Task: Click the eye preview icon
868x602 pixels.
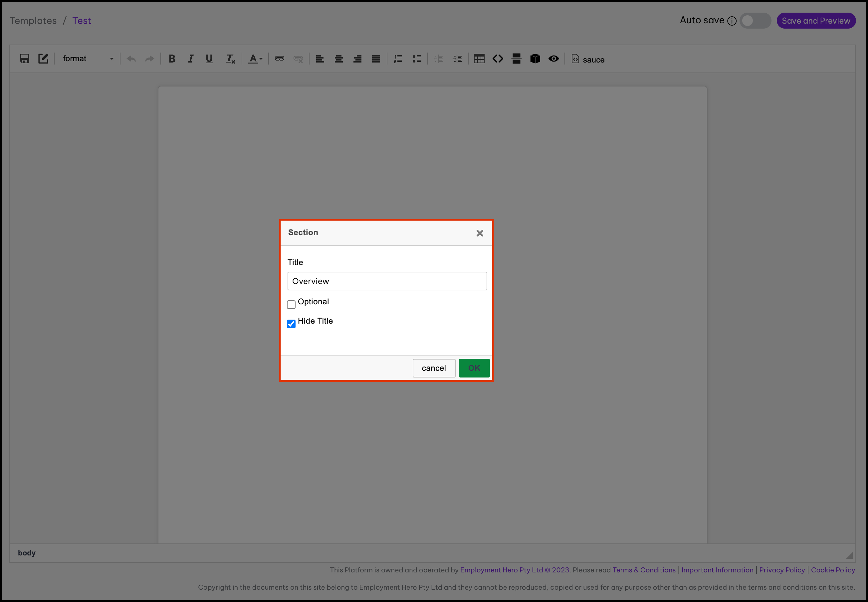Action: coord(553,59)
